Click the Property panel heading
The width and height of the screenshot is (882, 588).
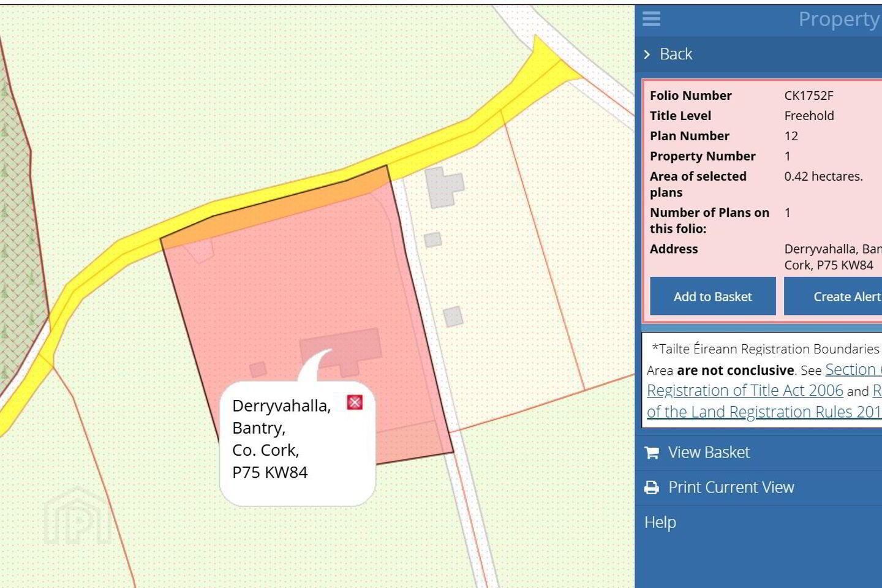[840, 19]
